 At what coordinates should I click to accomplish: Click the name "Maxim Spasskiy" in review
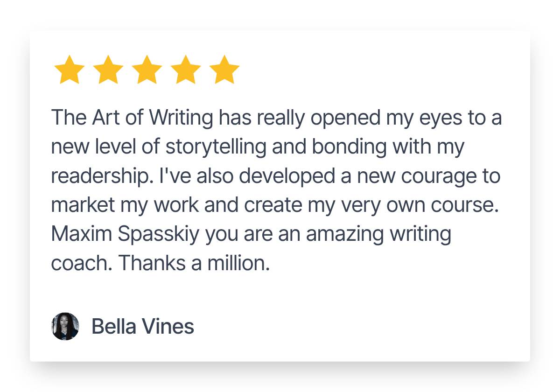126,234
